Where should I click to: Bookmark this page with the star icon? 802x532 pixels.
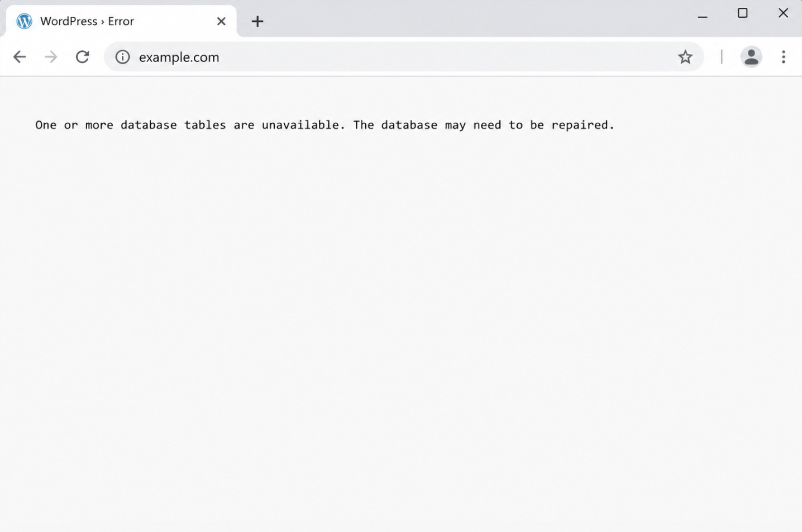tap(685, 57)
